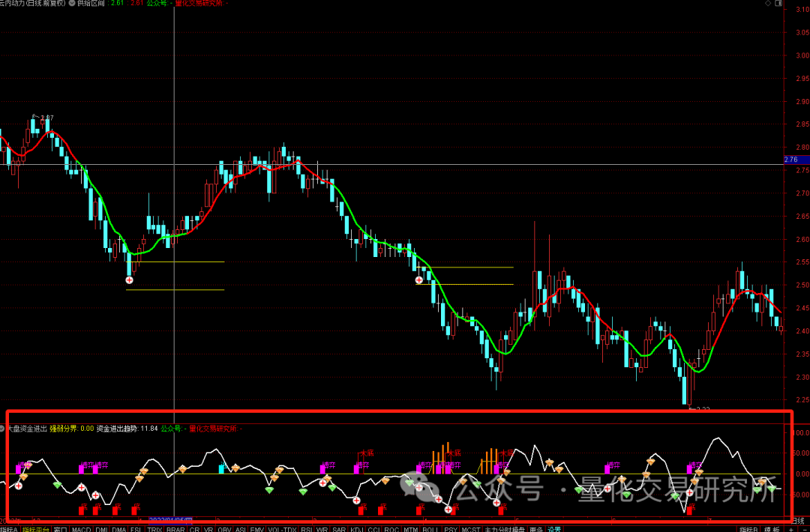810x532 pixels.
Task: Switch indicator to ROC
Action: point(391,530)
